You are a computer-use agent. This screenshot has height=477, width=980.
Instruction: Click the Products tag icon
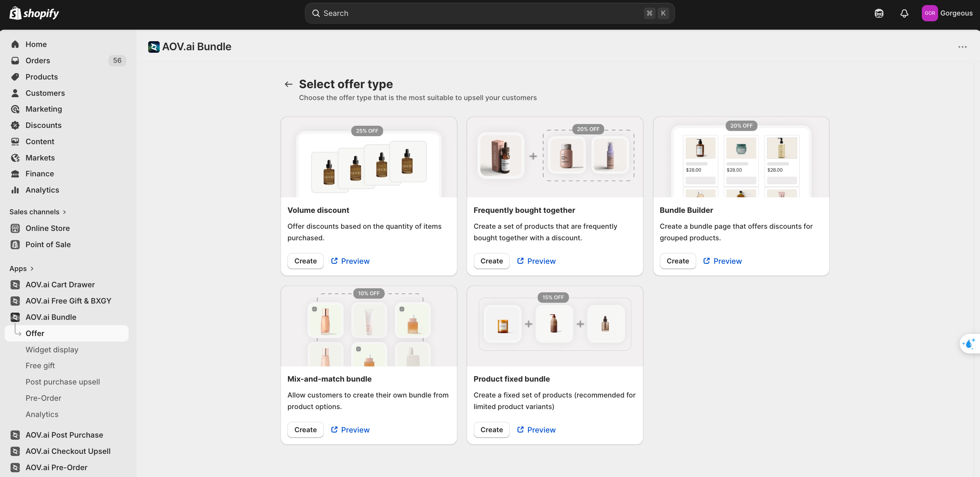click(15, 77)
